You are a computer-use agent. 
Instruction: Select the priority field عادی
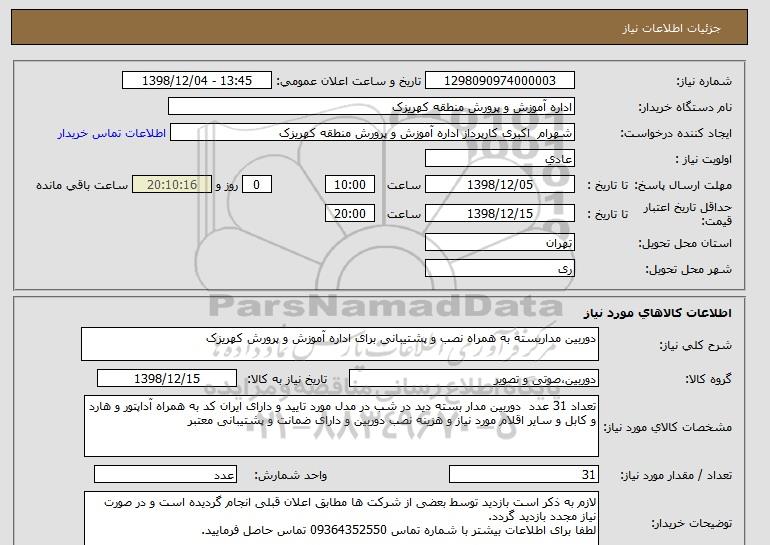[x=499, y=159]
